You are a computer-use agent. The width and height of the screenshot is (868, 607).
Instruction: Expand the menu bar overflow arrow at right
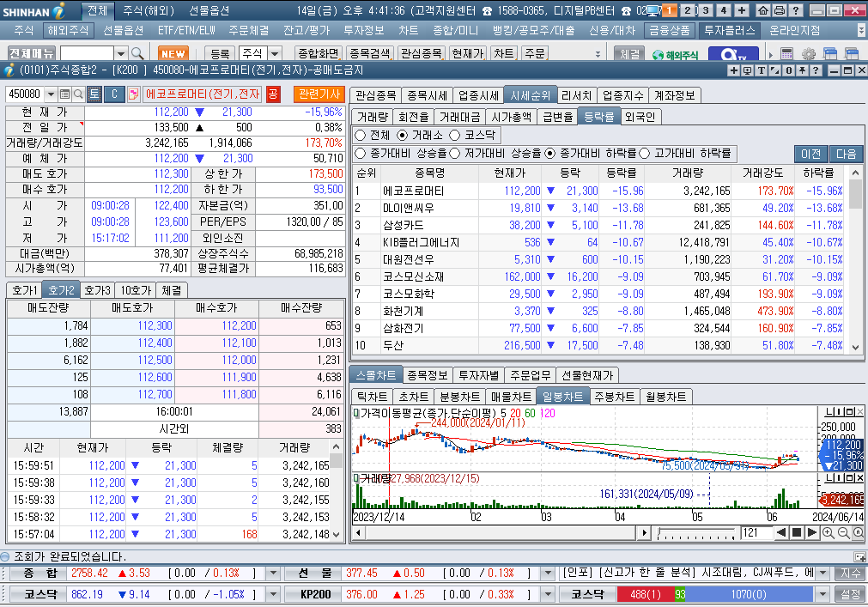point(861,30)
